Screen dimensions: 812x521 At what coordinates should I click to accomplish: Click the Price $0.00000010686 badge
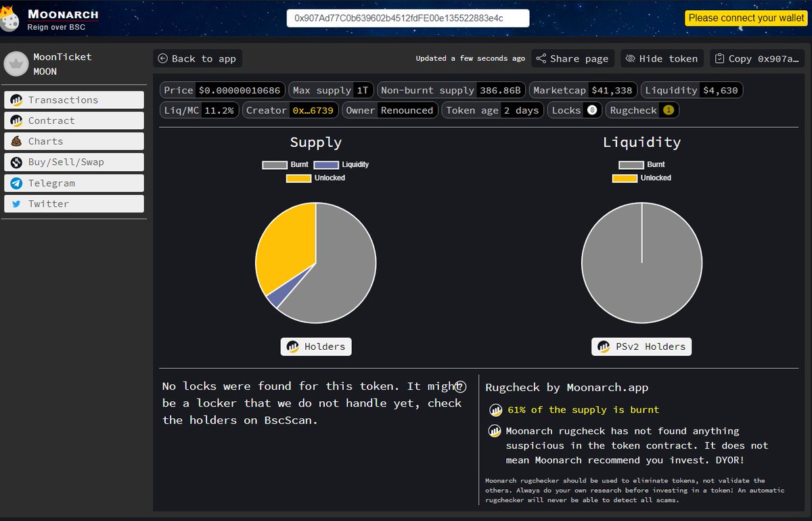click(x=223, y=90)
